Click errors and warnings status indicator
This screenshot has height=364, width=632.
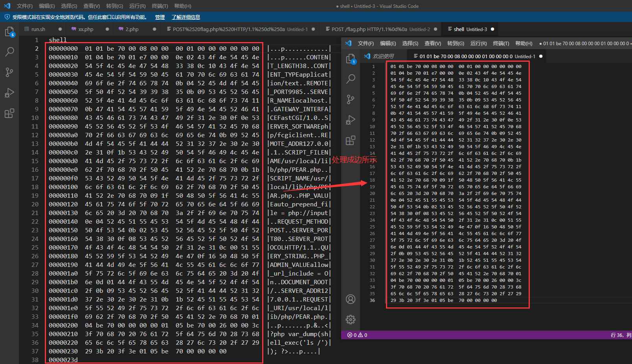pyautogui.click(x=357, y=335)
